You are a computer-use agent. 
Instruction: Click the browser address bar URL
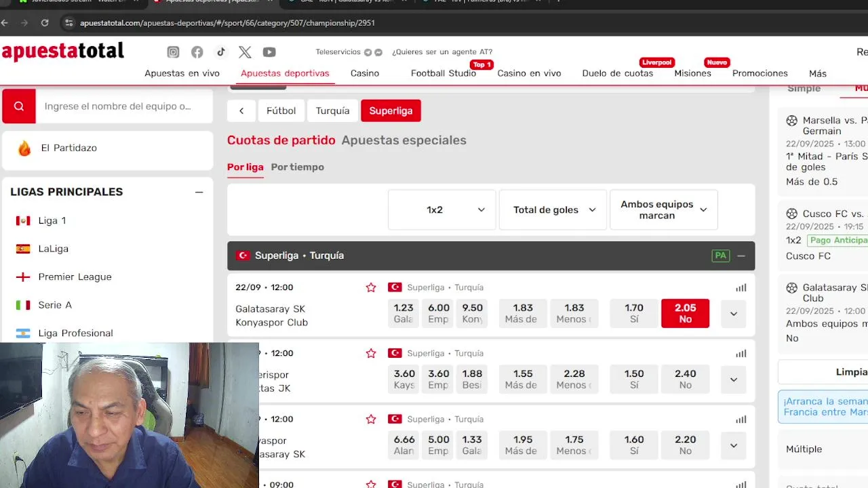click(x=227, y=23)
